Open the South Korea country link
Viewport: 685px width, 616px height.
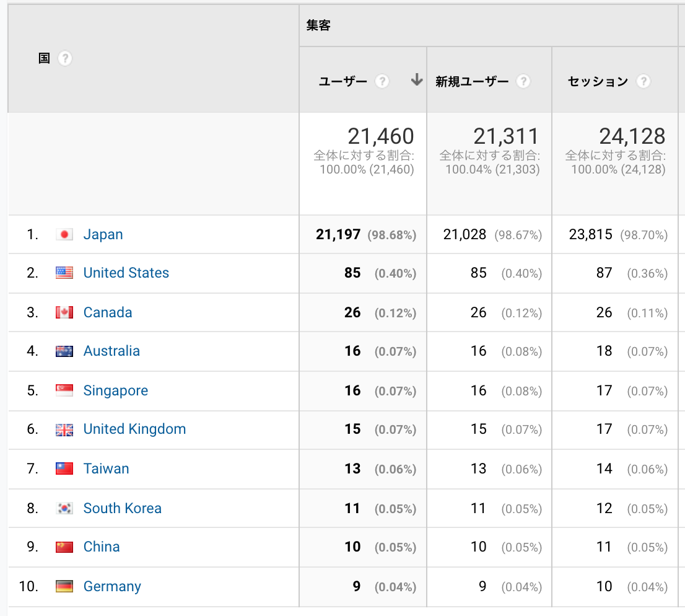coord(123,508)
